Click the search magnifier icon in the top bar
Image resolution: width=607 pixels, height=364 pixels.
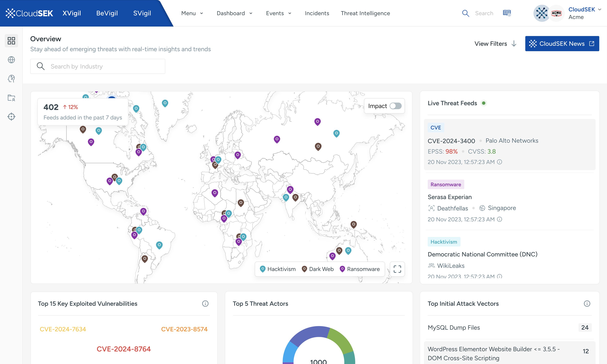coord(465,13)
